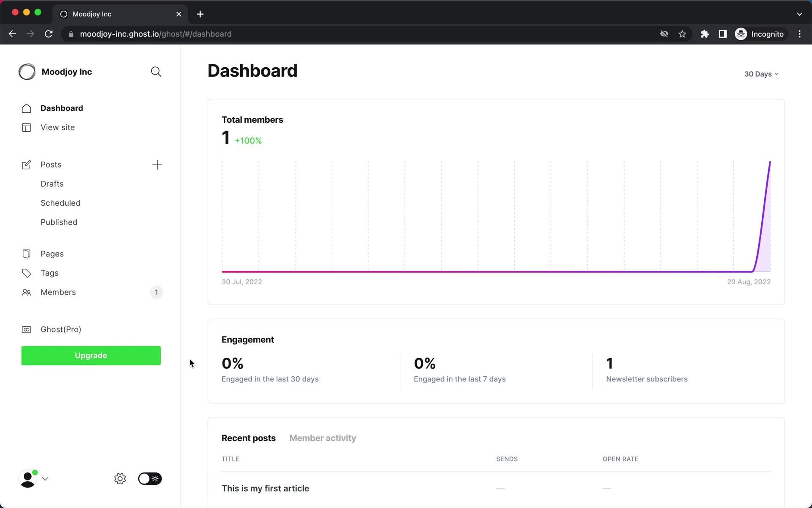Click the Tags sidebar icon

coord(26,273)
